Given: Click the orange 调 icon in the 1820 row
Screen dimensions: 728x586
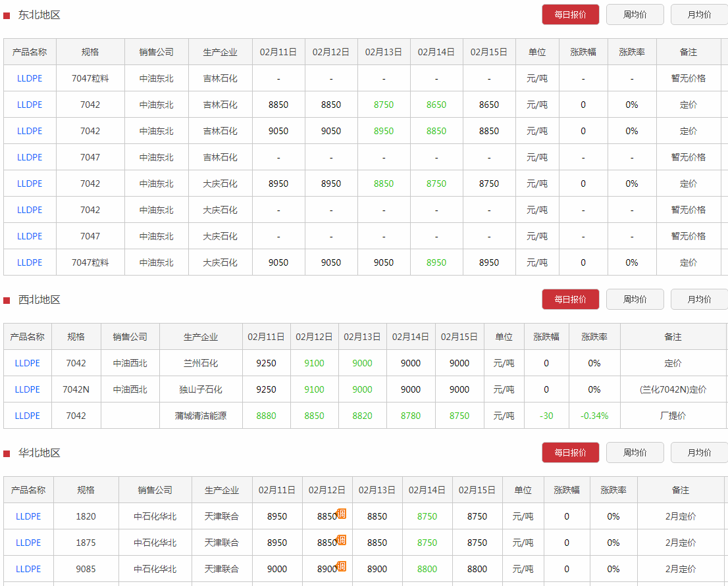Looking at the screenshot, I should (342, 514).
